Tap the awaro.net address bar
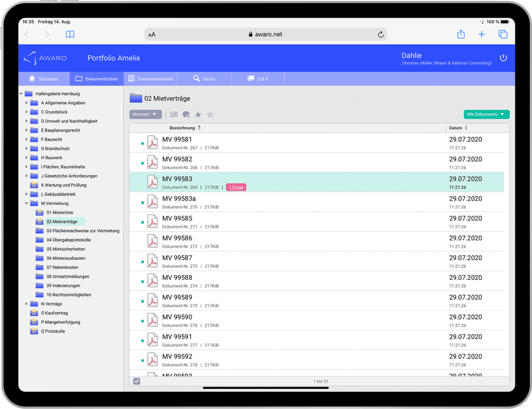Screen dimensions: 532x409 266,34
